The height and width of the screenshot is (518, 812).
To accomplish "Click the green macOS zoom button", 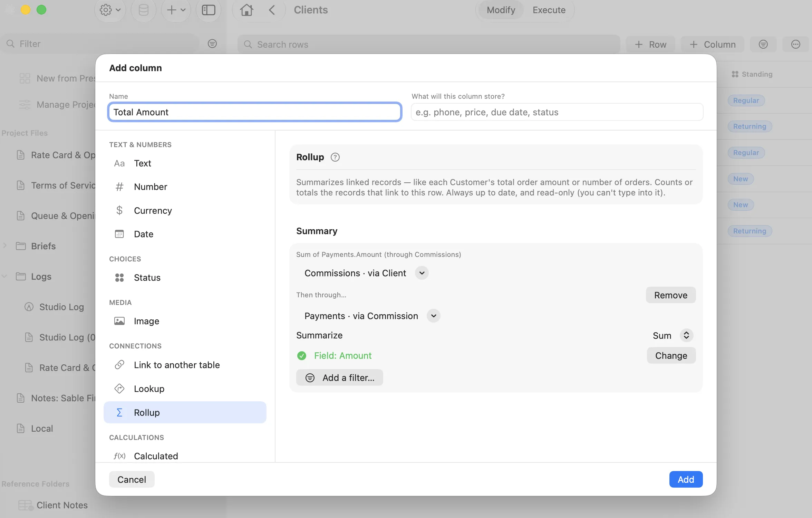I will point(41,10).
